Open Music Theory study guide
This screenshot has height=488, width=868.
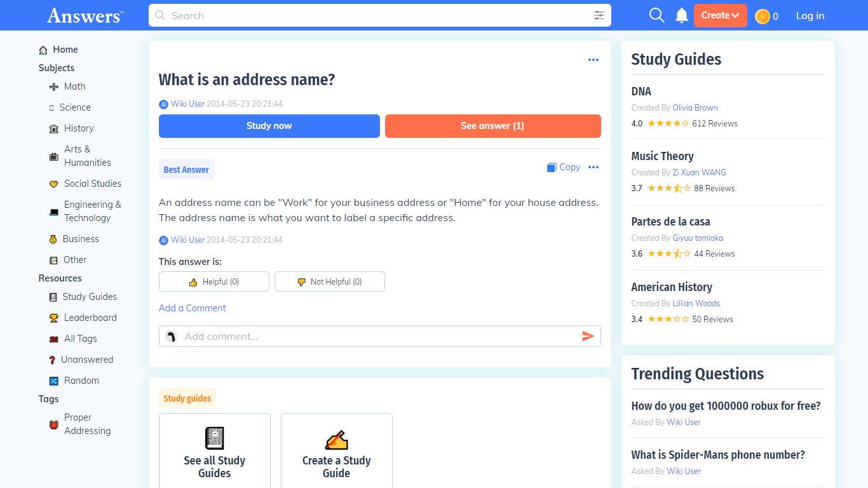pyautogui.click(x=662, y=156)
